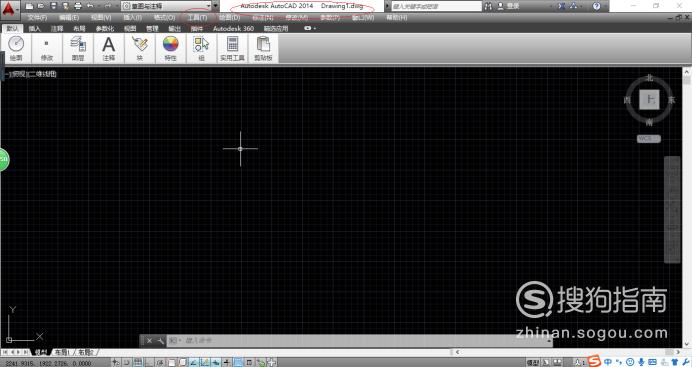This screenshot has height=367, width=692.
Task: Open the workspace selector dropdown (草图与注释)
Action: (x=166, y=6)
